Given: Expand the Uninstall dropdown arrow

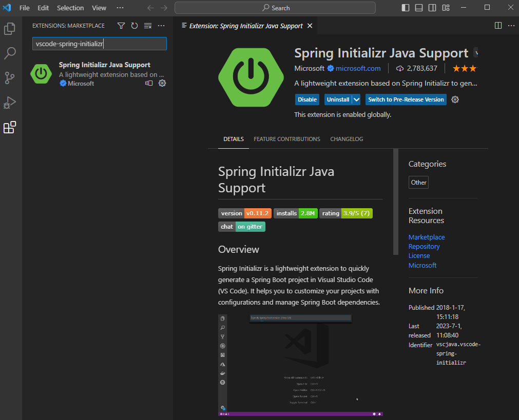Looking at the screenshot, I should pos(356,99).
